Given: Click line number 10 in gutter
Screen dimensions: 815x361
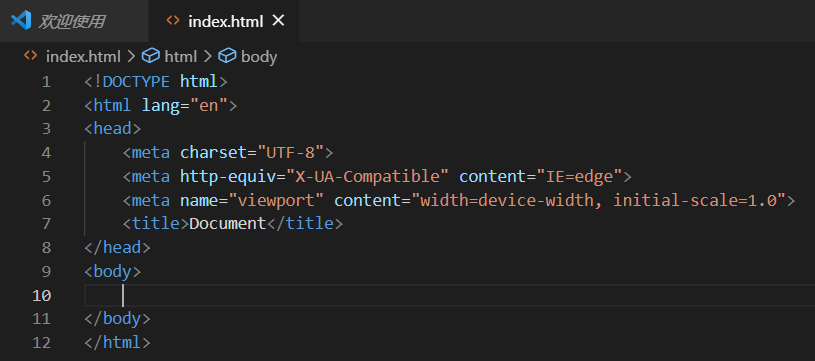Looking at the screenshot, I should [42, 296].
